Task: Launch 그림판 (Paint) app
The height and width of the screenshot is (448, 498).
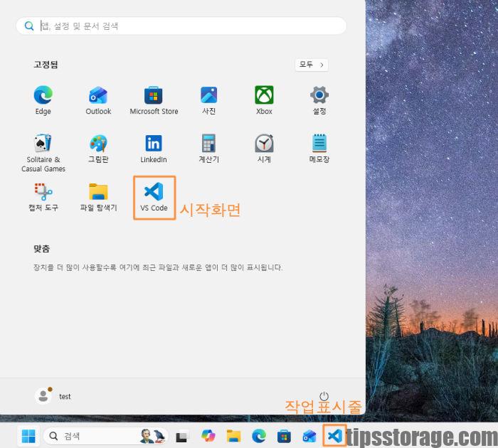Action: (98, 149)
